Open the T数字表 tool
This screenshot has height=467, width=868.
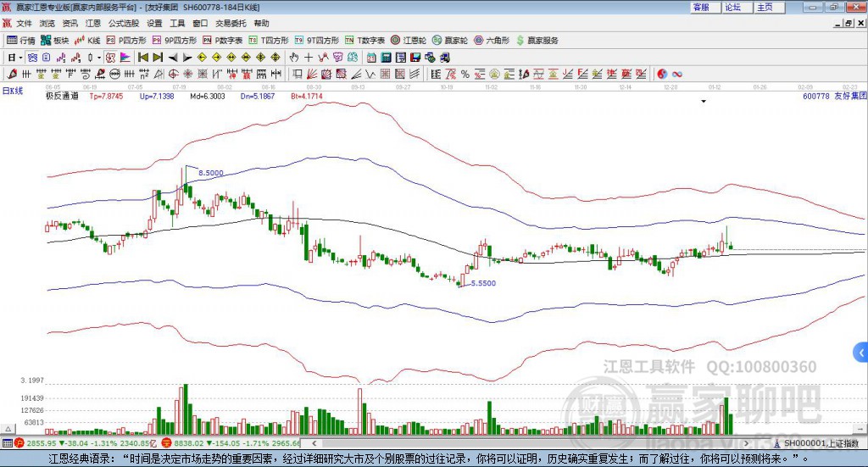(364, 41)
